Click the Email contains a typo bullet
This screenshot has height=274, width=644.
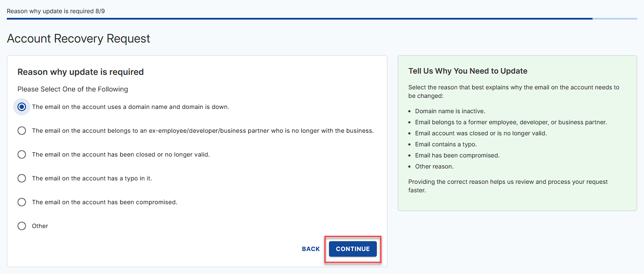coord(446,144)
